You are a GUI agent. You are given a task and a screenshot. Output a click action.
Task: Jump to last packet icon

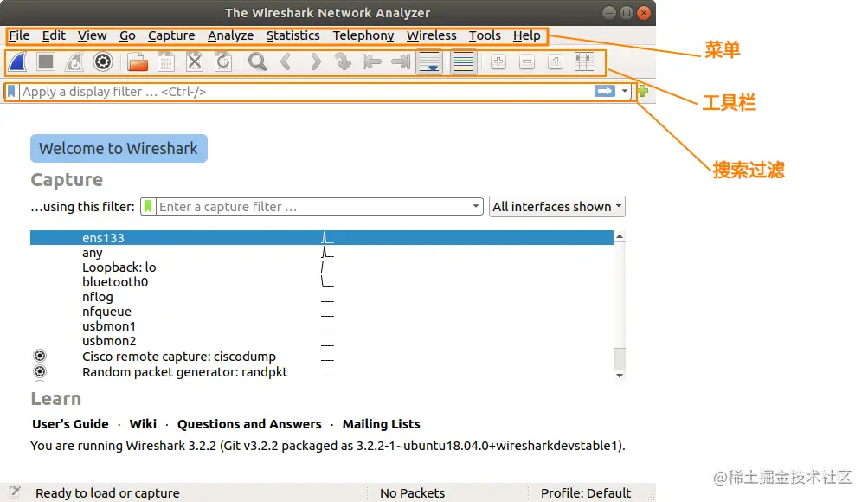click(x=400, y=62)
